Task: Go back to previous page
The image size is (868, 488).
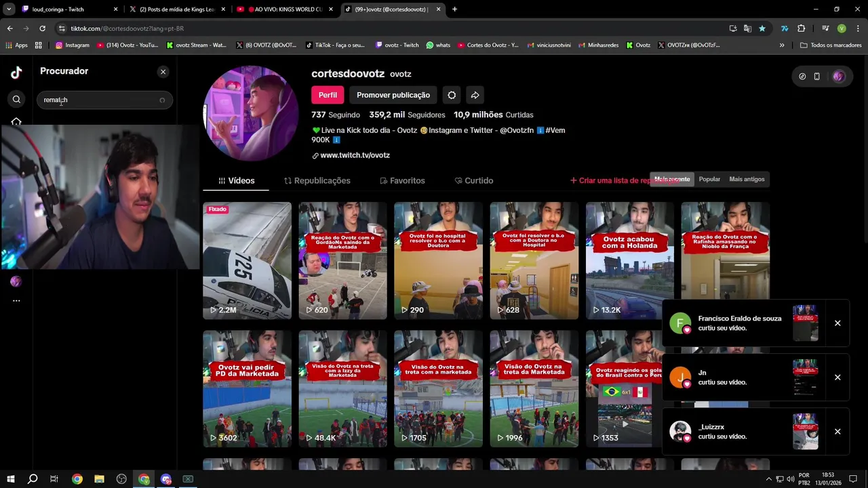Action: (10, 28)
